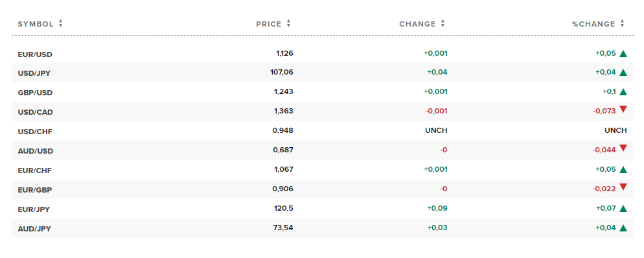The width and height of the screenshot is (644, 258).
Task: Select the UNCH change value for USD/CHF
Action: 436,131
